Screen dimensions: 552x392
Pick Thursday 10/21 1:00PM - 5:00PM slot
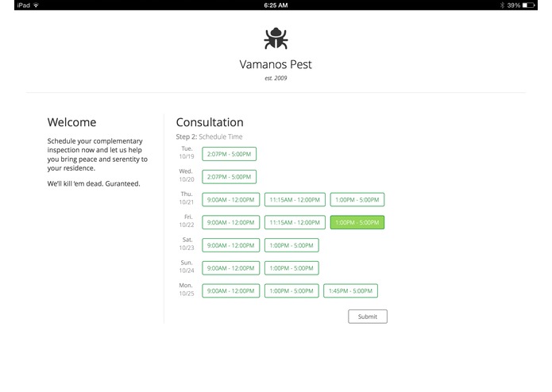(x=357, y=200)
